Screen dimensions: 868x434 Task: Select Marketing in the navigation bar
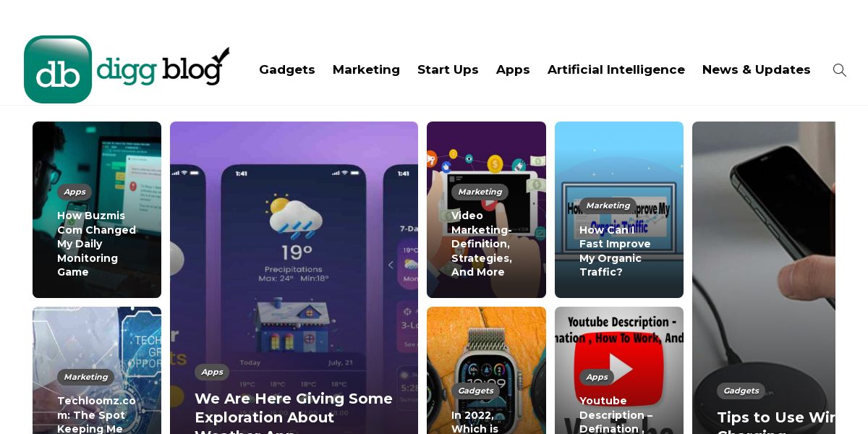[366, 69]
